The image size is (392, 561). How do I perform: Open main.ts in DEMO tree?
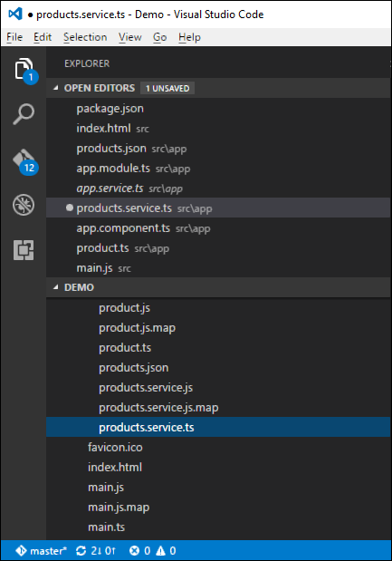coord(218,527)
